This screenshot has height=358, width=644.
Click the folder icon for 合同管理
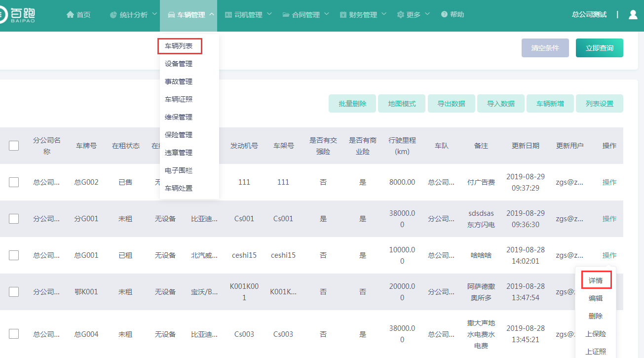(x=286, y=15)
